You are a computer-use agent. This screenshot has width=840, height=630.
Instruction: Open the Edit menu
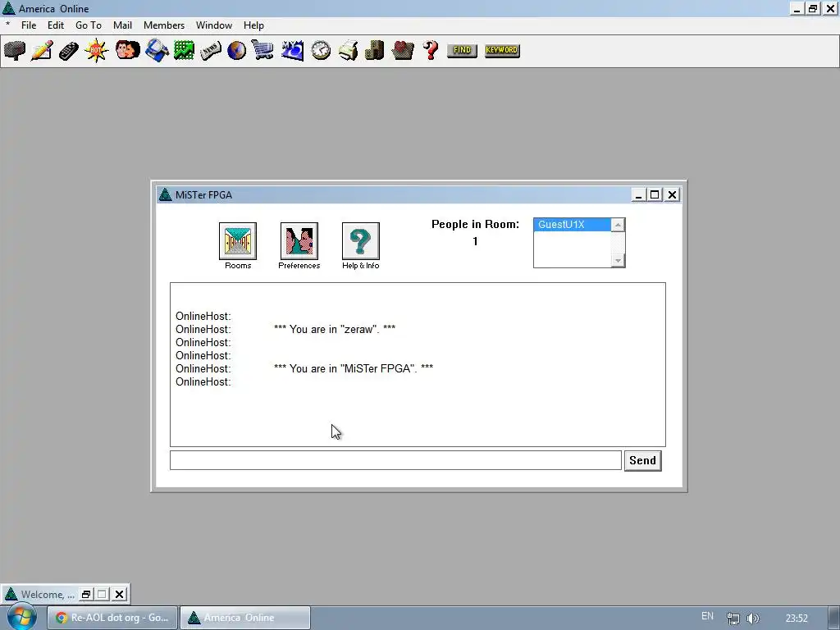pos(55,25)
